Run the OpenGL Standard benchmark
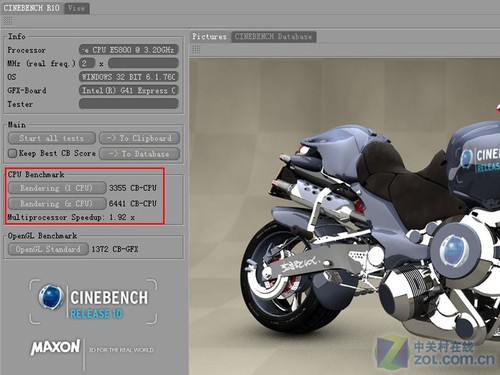The image size is (500, 375). click(x=48, y=249)
